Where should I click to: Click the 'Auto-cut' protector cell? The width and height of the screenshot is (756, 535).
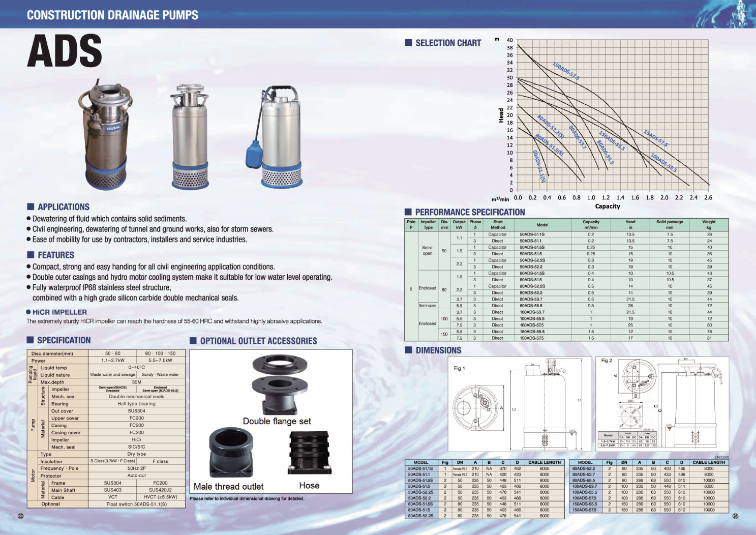pos(136,475)
